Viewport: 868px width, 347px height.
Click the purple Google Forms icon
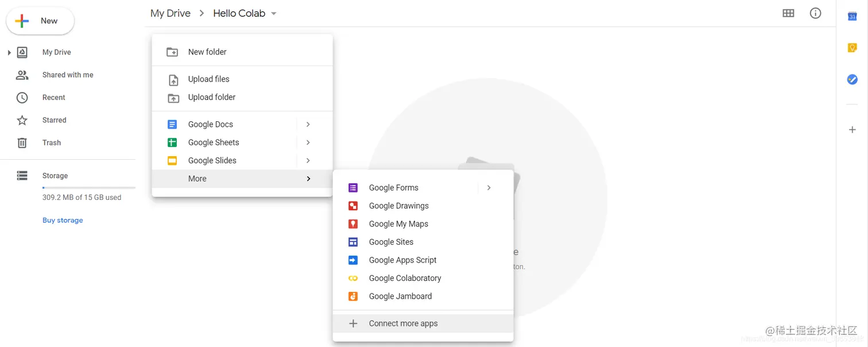click(x=353, y=188)
